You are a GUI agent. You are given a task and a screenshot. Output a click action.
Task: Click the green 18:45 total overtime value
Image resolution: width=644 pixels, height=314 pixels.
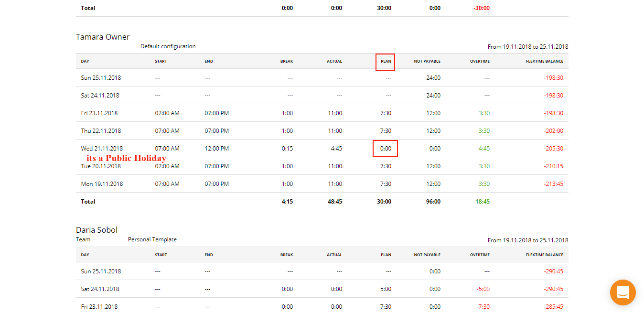pos(483,202)
